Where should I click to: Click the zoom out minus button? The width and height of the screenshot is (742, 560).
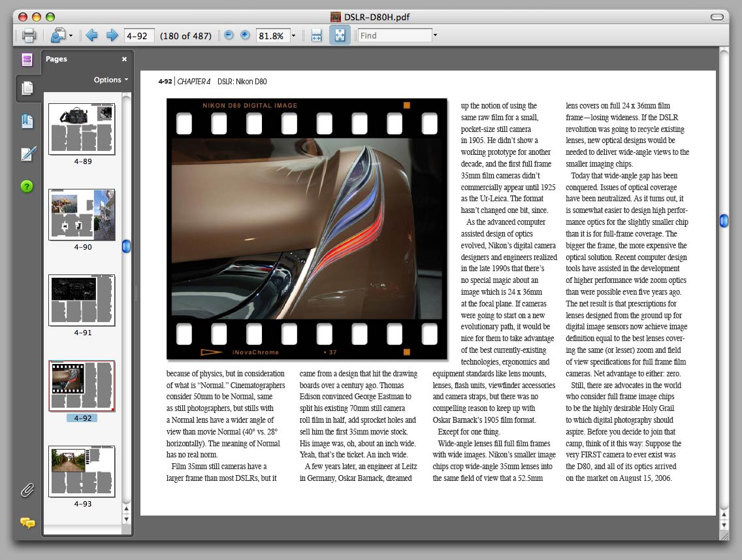pos(229,35)
